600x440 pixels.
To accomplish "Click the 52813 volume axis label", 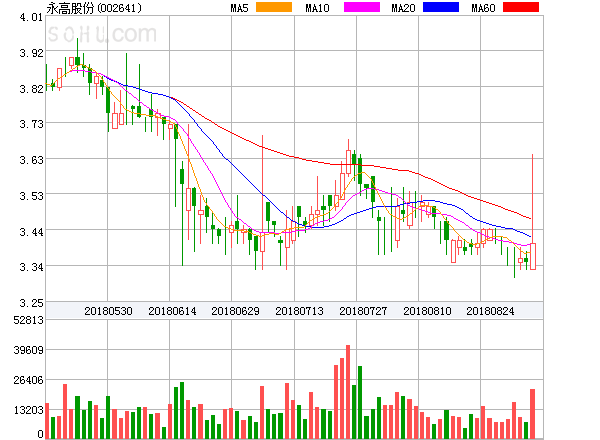I will point(28,320).
